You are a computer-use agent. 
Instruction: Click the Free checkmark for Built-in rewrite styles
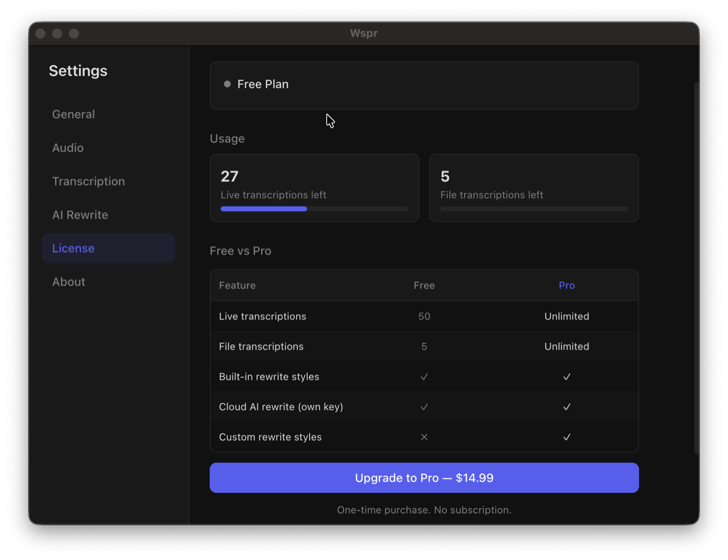(424, 377)
